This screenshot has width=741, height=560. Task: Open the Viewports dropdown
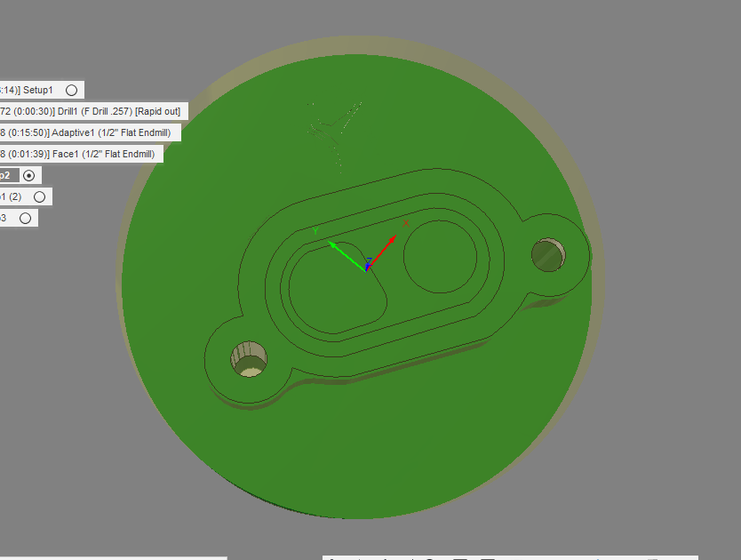click(x=515, y=557)
